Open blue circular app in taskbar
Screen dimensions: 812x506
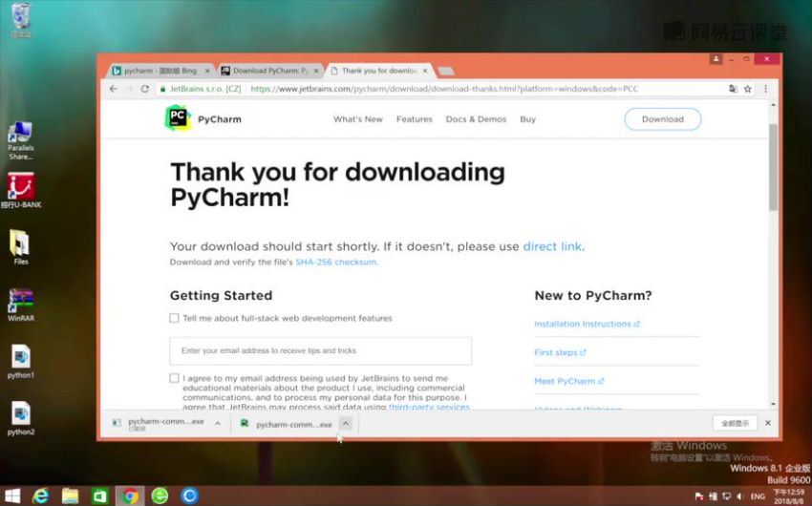(189, 495)
